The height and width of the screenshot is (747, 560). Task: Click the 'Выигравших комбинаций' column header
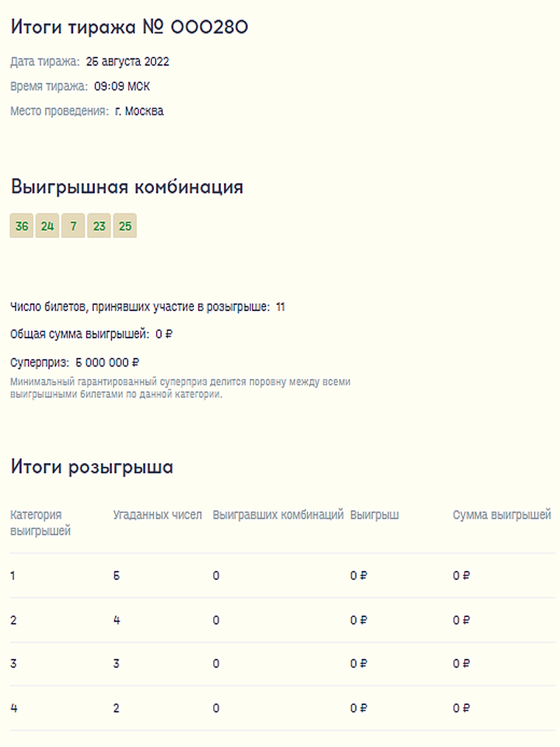pos(278,515)
